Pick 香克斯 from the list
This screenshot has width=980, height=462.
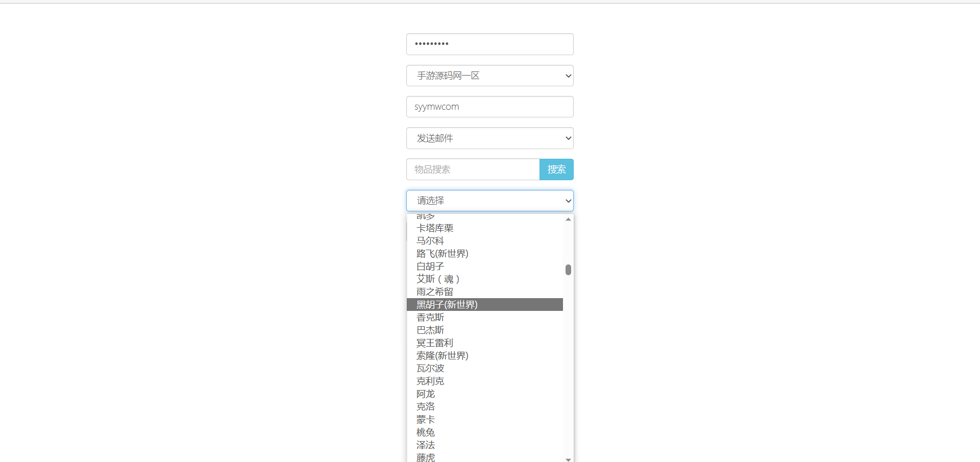coord(430,318)
